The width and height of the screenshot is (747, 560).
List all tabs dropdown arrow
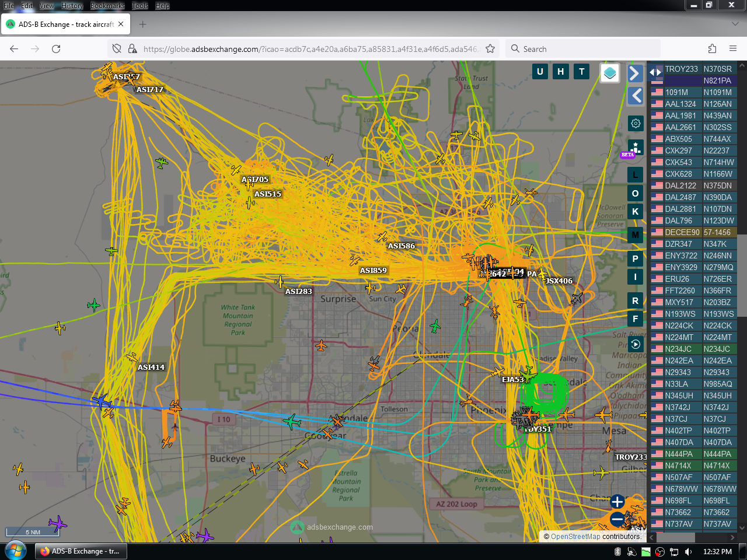[x=735, y=24]
